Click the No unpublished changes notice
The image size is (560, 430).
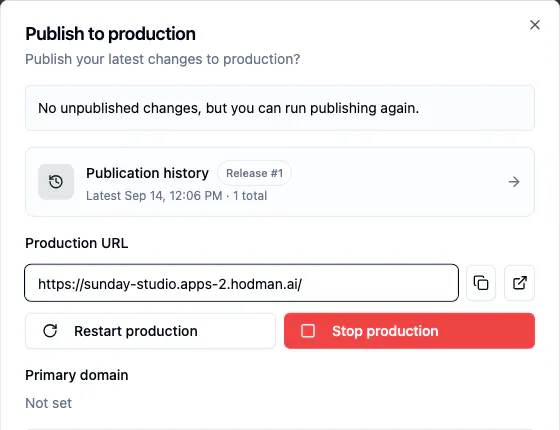280,108
